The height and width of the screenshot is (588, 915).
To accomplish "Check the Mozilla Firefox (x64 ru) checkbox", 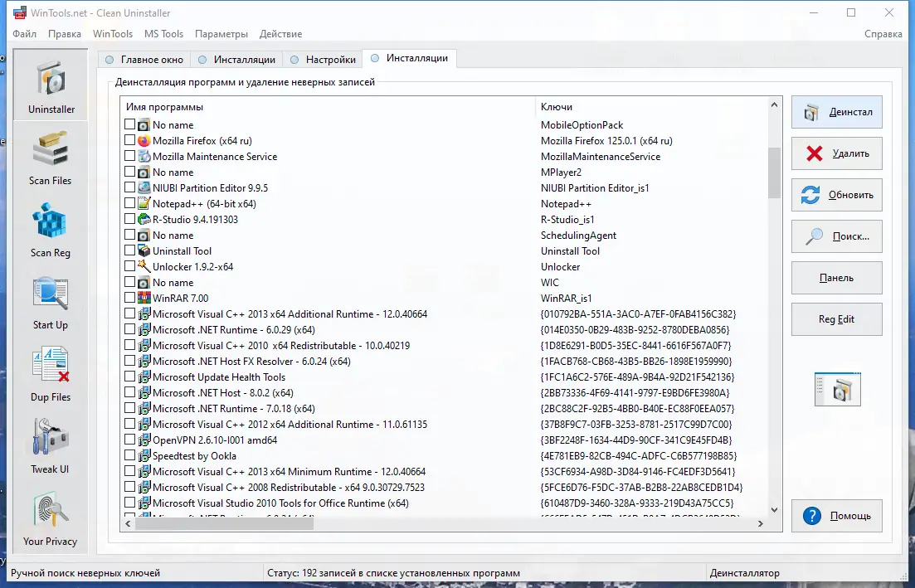I will tap(129, 140).
